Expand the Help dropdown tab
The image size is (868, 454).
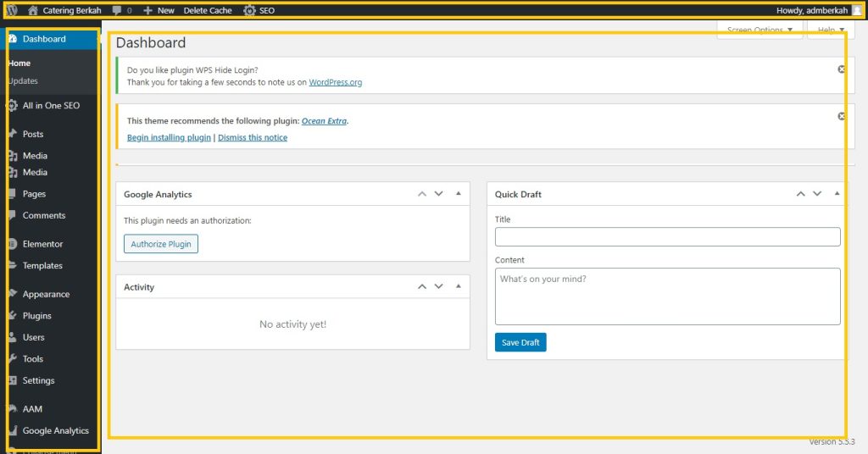(829, 30)
